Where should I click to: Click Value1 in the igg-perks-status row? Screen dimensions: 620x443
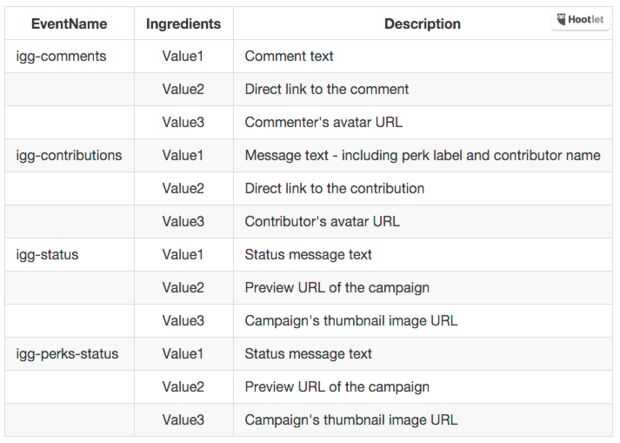pyautogui.click(x=183, y=353)
